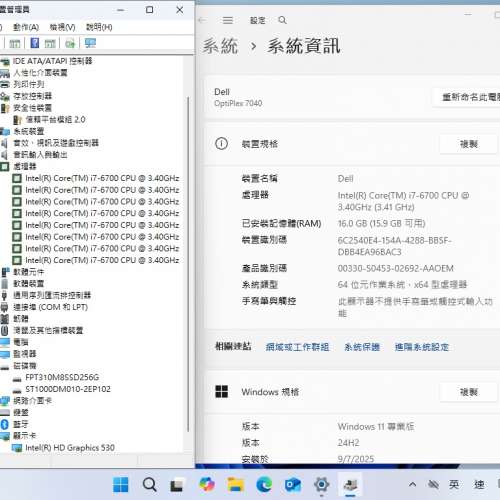Open the 檢視(V) menu

pos(62,27)
